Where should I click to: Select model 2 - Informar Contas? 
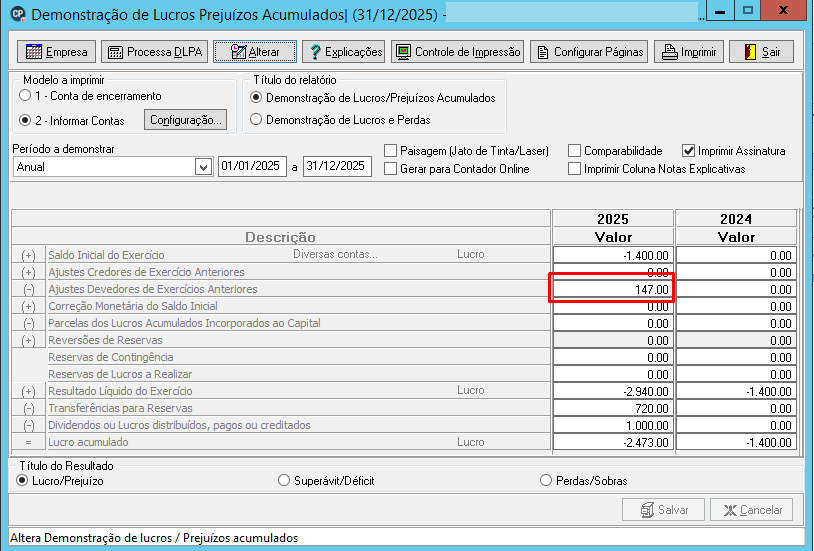point(24,120)
